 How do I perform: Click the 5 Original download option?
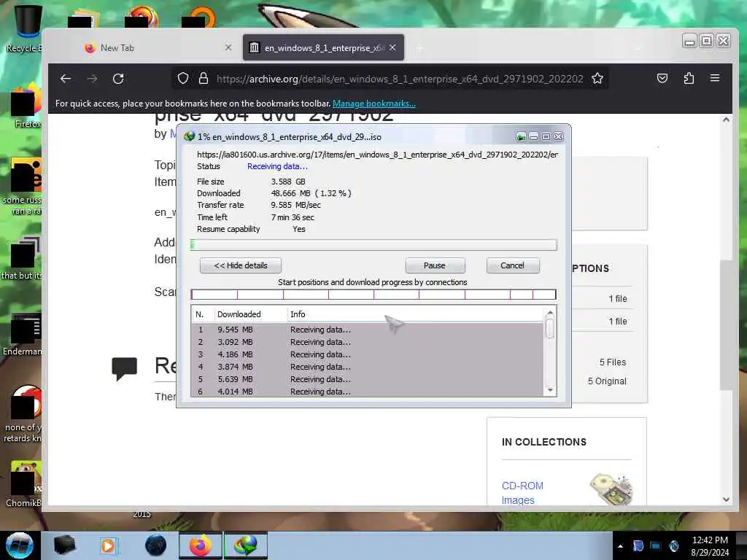(x=607, y=381)
